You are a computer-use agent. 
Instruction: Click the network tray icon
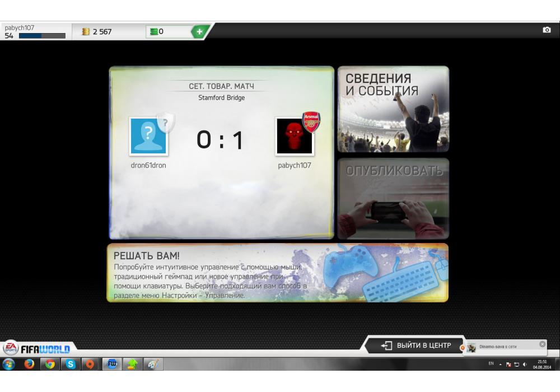pos(516,365)
